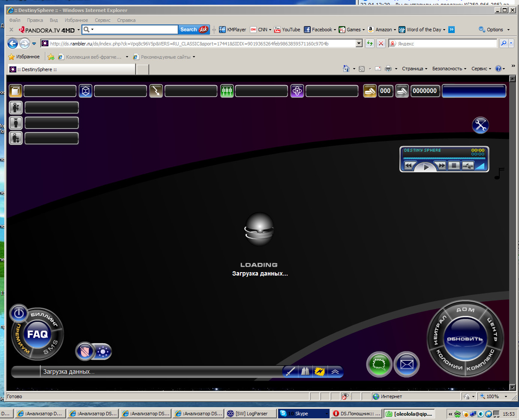Click the soldier population icon
The height and width of the screenshot is (420, 519).
point(16,138)
